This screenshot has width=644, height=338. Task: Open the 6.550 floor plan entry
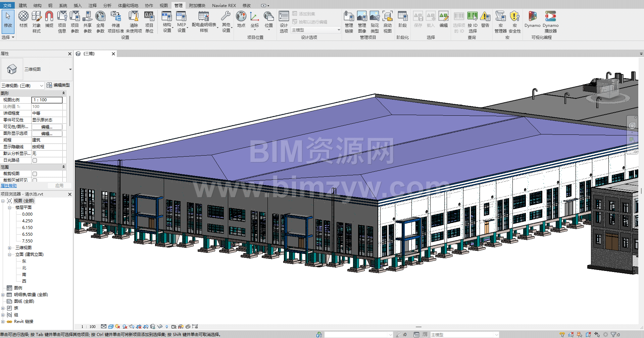click(x=28, y=234)
